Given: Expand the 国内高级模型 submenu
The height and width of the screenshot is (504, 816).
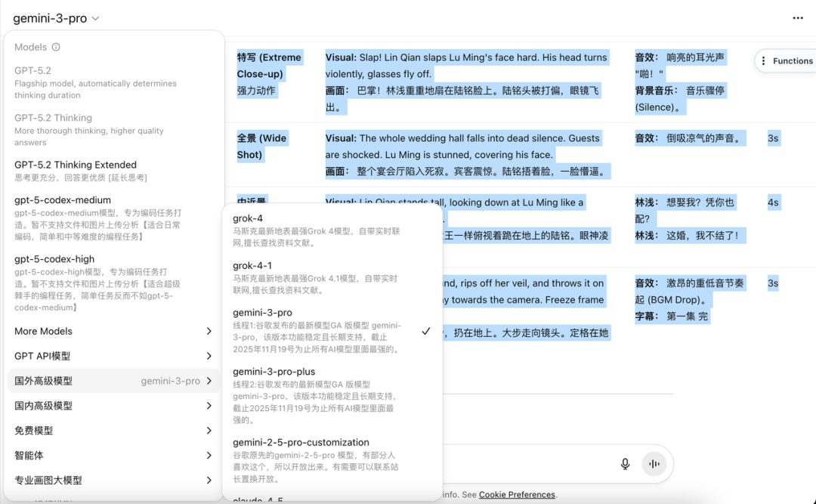Looking at the screenshot, I should pos(113,406).
